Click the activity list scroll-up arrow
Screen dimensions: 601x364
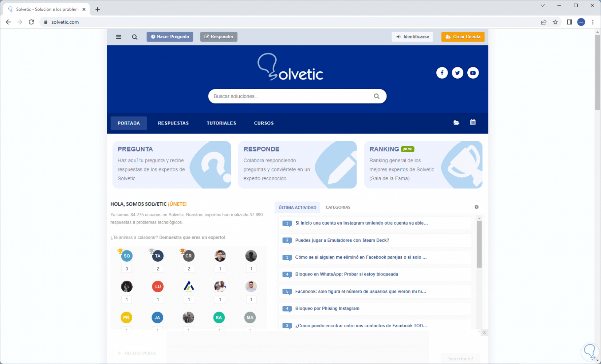point(479,218)
